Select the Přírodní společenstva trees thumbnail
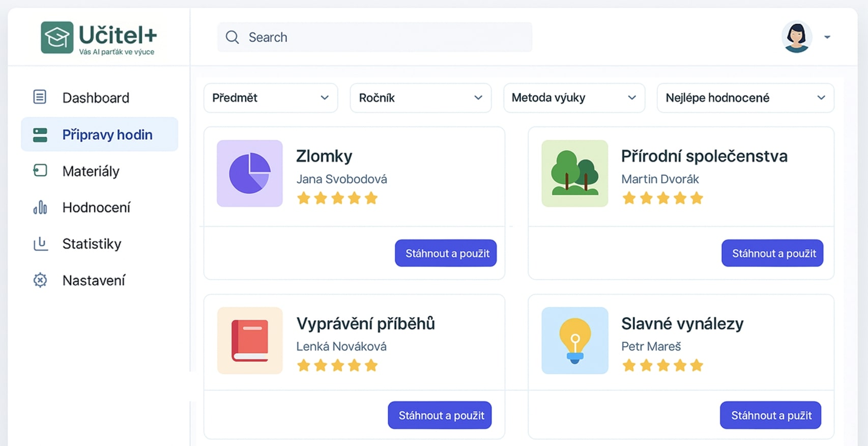 click(x=574, y=173)
